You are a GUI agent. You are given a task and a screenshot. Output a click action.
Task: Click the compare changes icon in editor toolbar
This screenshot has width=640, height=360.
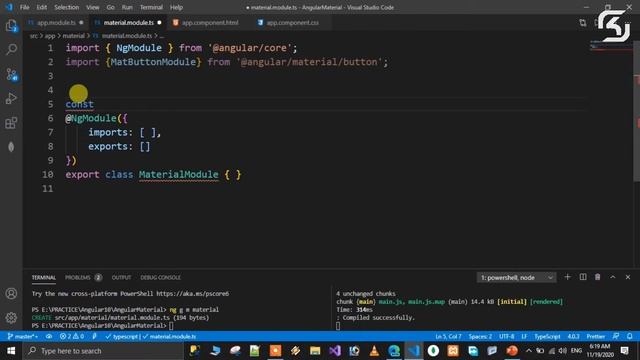coord(583,23)
